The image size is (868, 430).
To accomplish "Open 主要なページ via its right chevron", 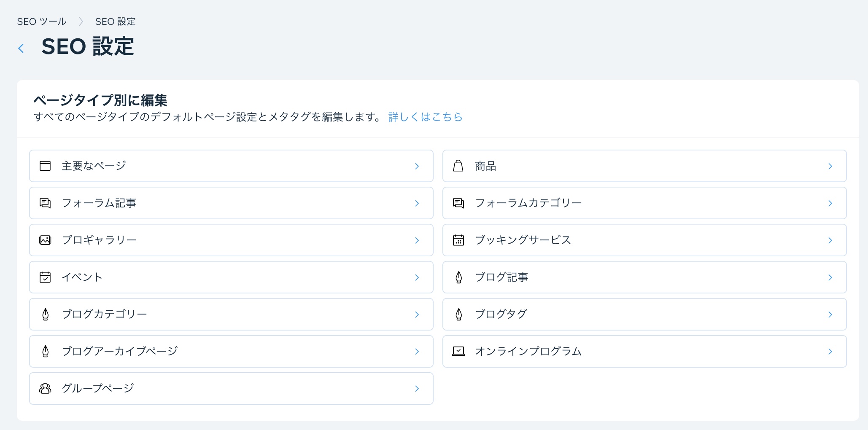I will coord(417,166).
